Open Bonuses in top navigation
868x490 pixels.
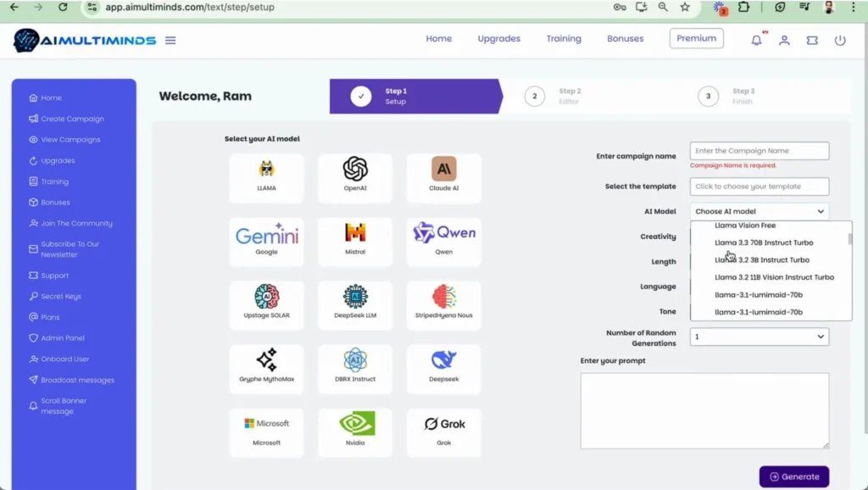(625, 39)
